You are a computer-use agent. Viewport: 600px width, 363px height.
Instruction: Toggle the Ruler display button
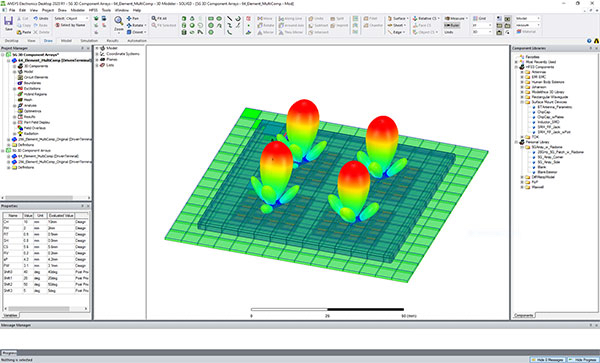pos(452,25)
